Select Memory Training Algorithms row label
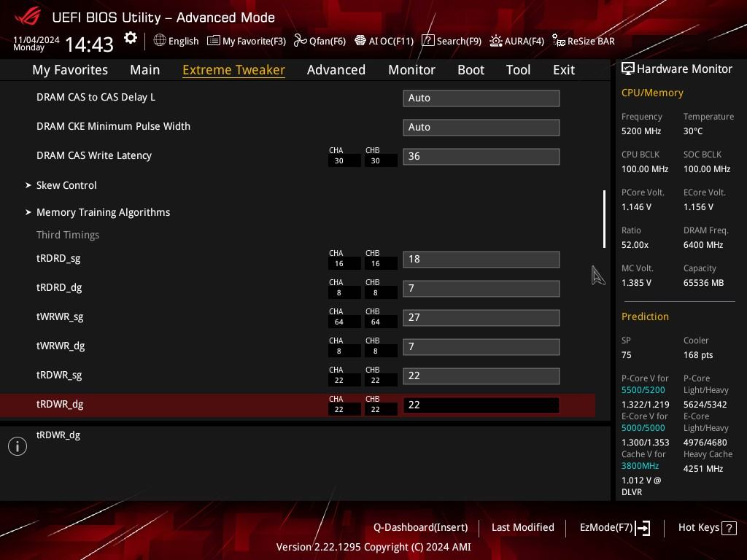Image resolution: width=747 pixels, height=560 pixels. [103, 212]
